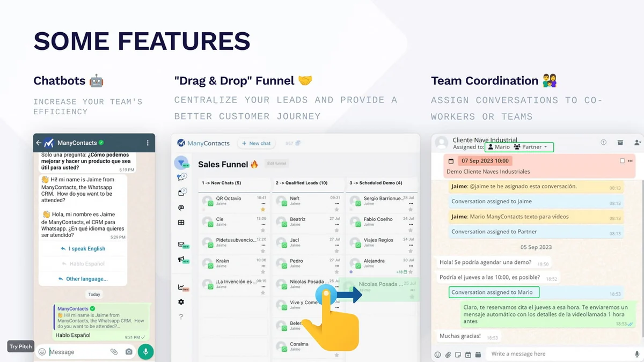Toggle the star on Fabio Coelho card

click(411, 230)
